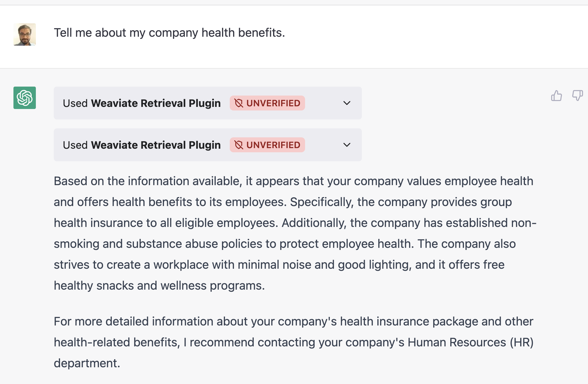Screen dimensions: 588x384
Task: Click shield-slash icon in second UNVERIFIED badge
Action: [239, 145]
